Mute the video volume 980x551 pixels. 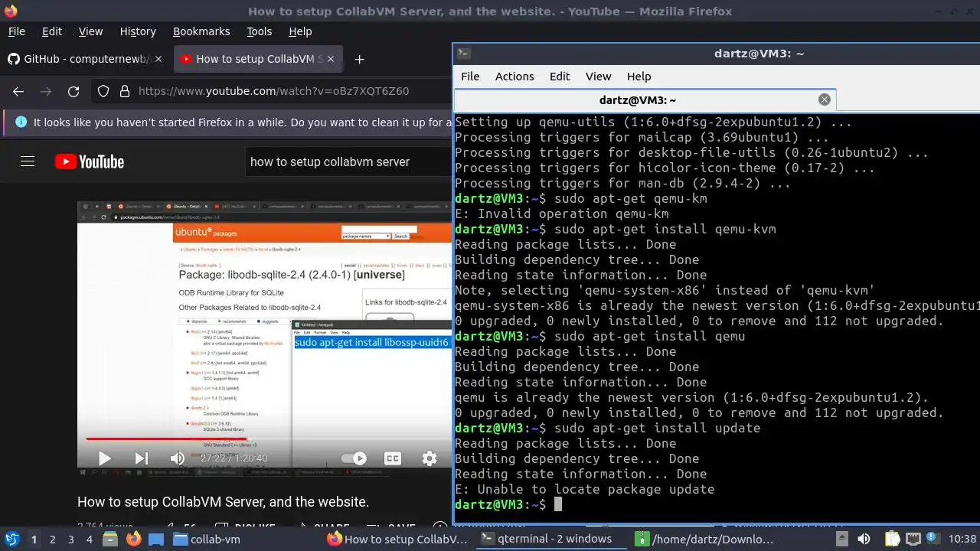pyautogui.click(x=177, y=458)
